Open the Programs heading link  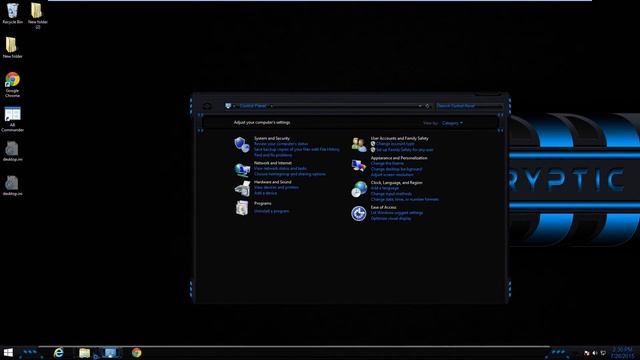[x=262, y=203]
